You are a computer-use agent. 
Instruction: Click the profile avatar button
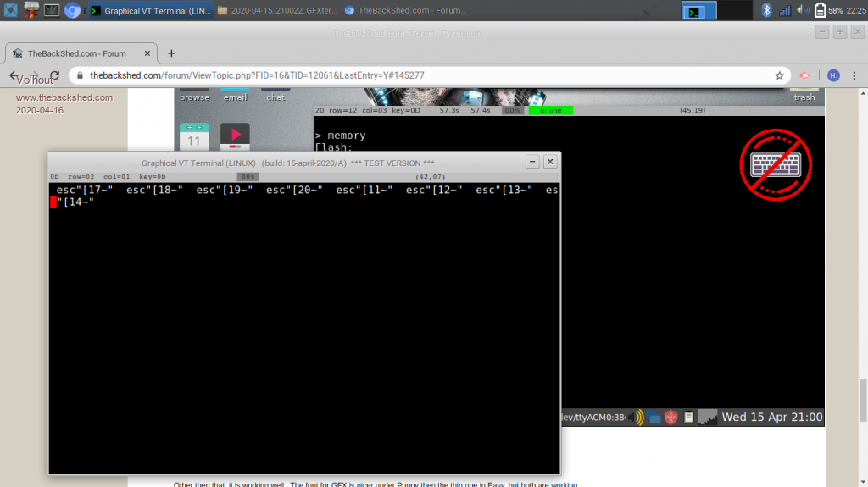(x=833, y=75)
